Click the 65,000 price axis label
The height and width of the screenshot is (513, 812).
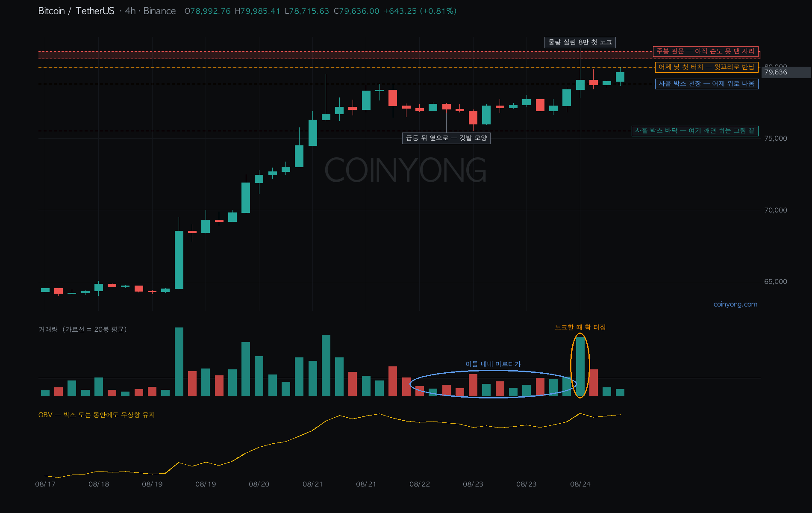[775, 282]
